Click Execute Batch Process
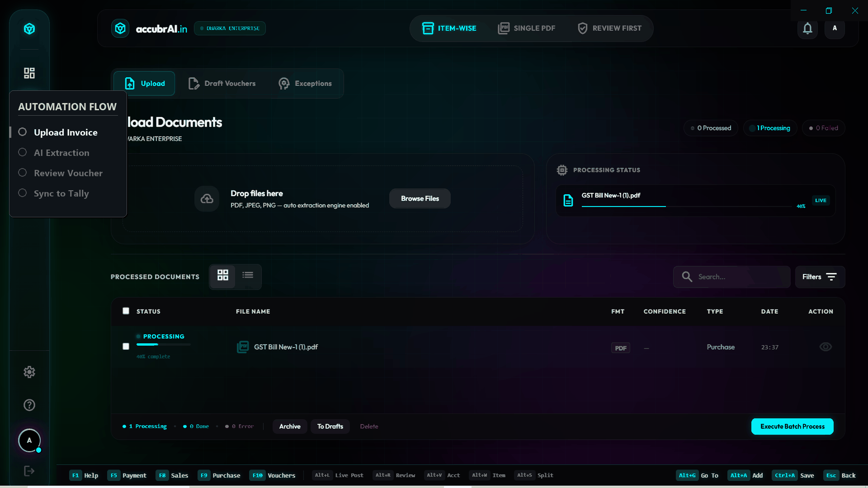The width and height of the screenshot is (868, 488). click(x=792, y=427)
